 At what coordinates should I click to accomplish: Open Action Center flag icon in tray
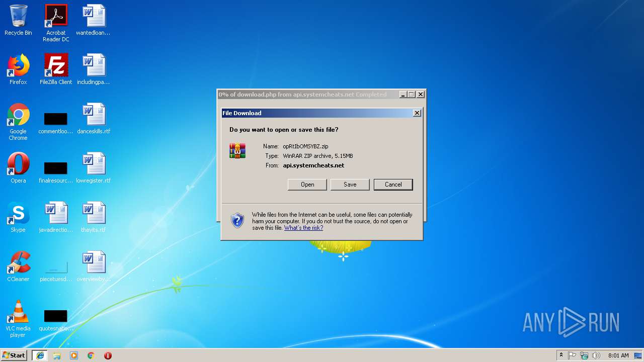tap(572, 355)
